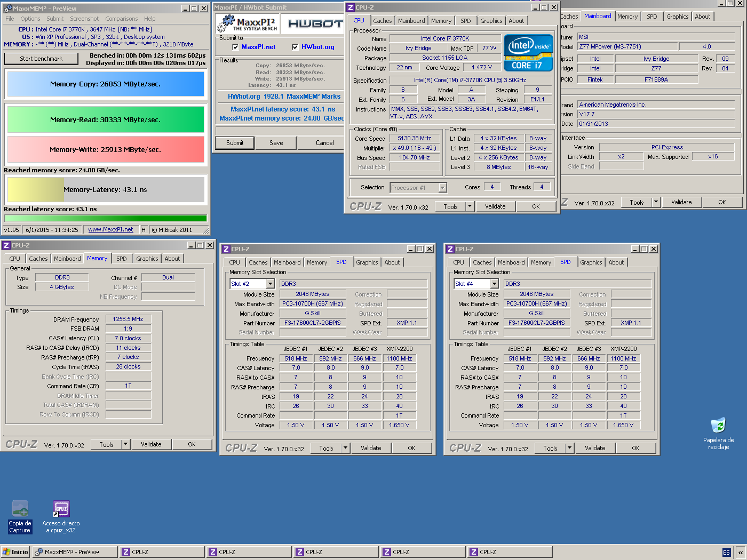Expand Tools arrow in Slot #2 SPD window
The width and height of the screenshot is (747, 560).
(x=346, y=448)
